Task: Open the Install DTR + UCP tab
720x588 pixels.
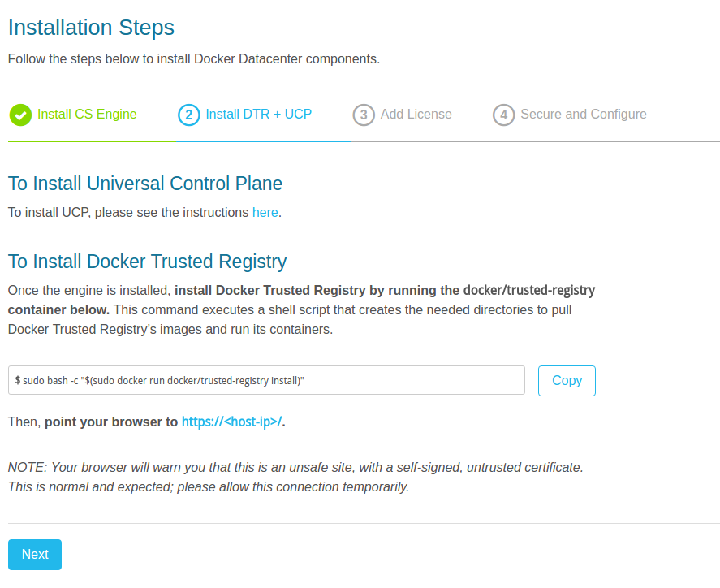Action: click(x=258, y=115)
